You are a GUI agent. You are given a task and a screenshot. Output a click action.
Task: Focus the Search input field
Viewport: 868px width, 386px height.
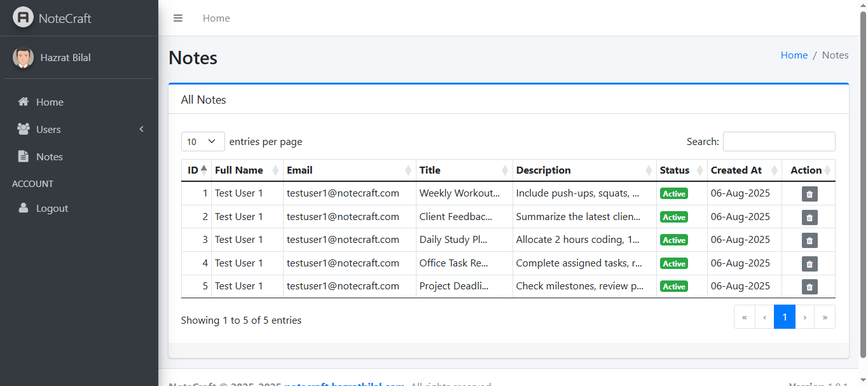pyautogui.click(x=779, y=142)
